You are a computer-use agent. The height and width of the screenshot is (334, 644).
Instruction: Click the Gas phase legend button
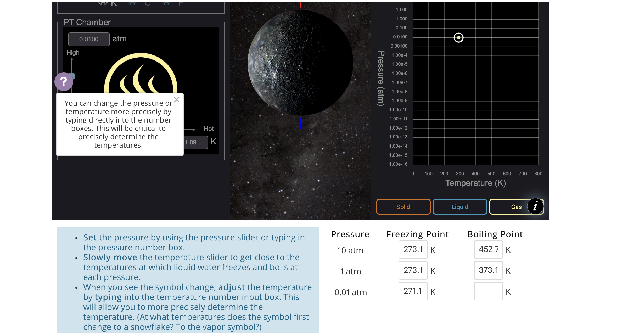[x=516, y=207]
